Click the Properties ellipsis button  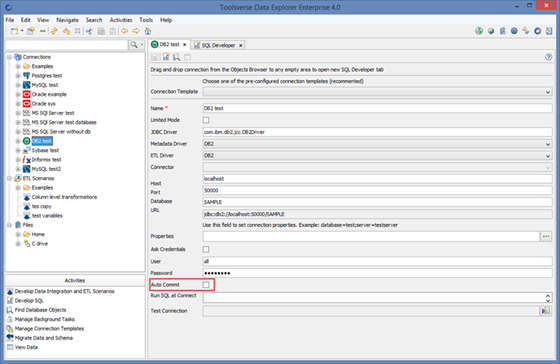point(546,236)
